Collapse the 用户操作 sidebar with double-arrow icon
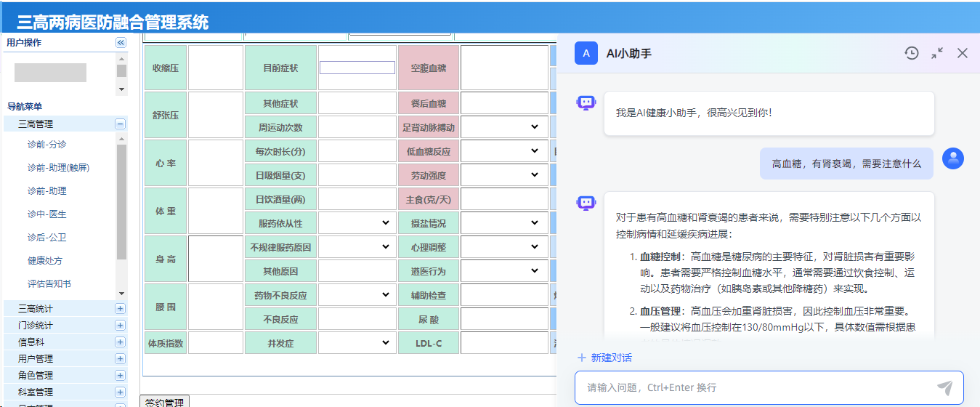Viewport: 980px width, 407px height. tap(121, 43)
